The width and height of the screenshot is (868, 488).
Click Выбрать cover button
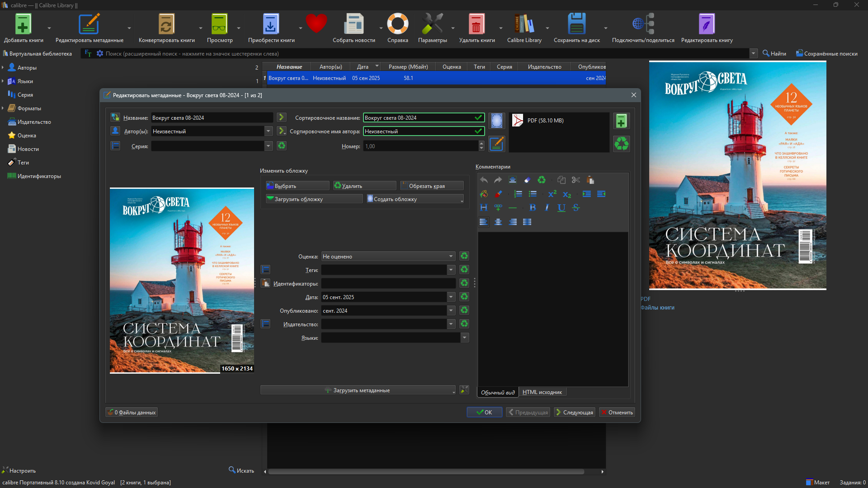[297, 186]
